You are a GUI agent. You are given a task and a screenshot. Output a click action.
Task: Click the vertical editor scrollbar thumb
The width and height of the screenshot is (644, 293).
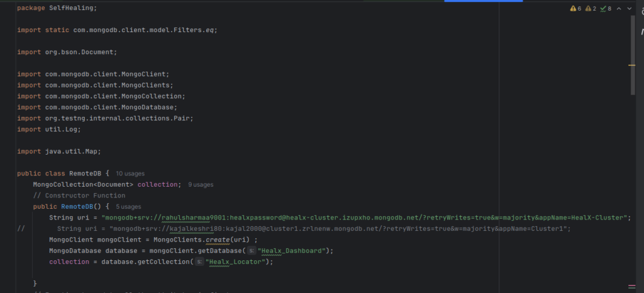click(633, 55)
